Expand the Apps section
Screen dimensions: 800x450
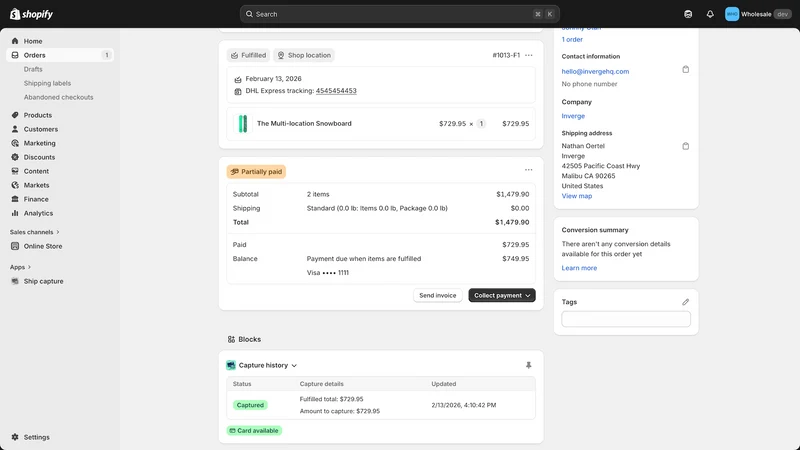click(20, 267)
